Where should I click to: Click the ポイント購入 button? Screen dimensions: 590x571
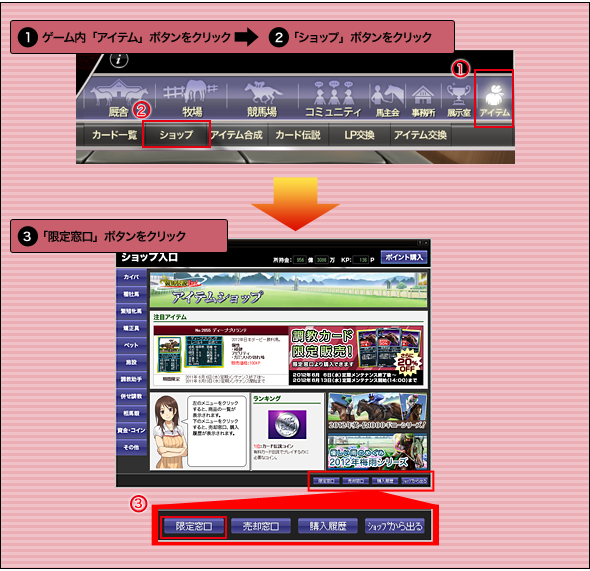404,257
